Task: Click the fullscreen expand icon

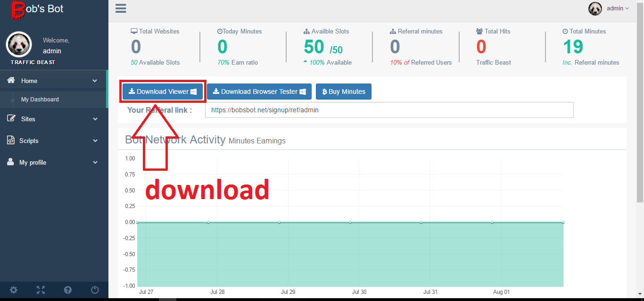Action: (x=41, y=290)
